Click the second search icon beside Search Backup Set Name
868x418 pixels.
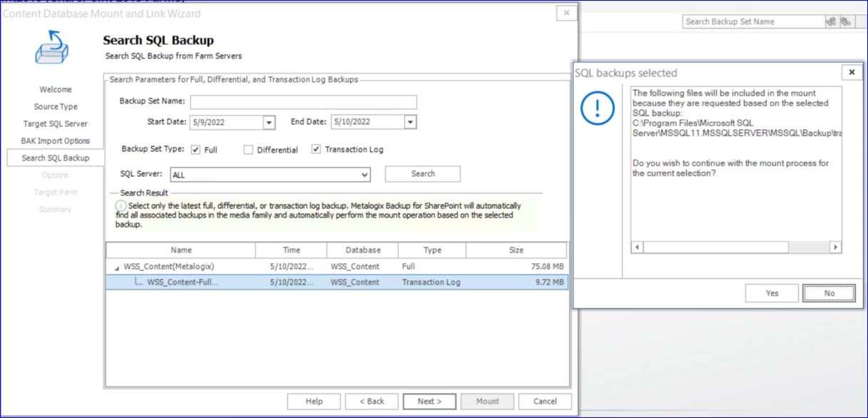pos(846,21)
